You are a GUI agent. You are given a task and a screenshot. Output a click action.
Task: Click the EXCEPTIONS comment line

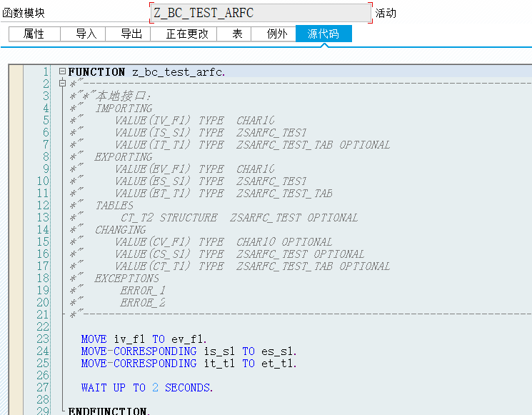point(114,279)
